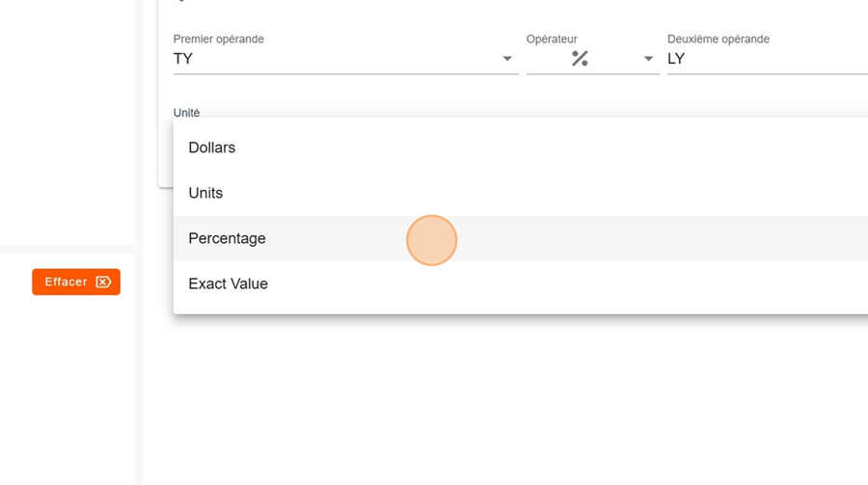Click the Dollars label text
This screenshot has height=485, width=868.
pyautogui.click(x=212, y=148)
